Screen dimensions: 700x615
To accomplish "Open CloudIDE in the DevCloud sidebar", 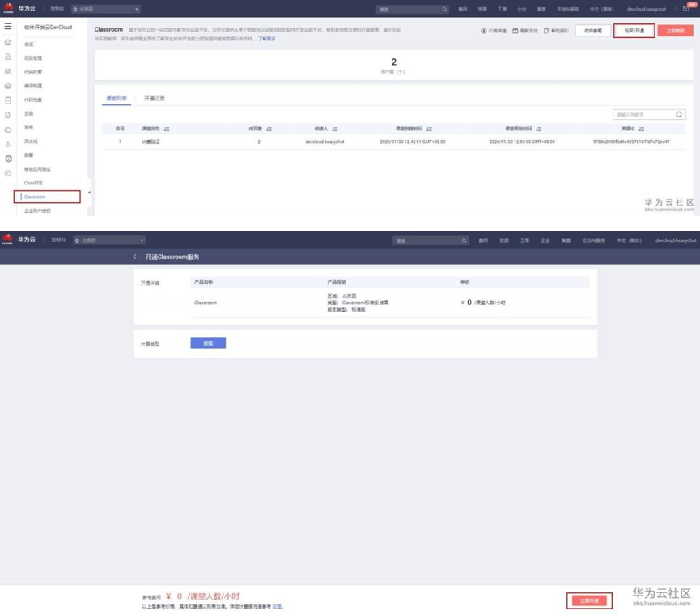I will point(33,183).
